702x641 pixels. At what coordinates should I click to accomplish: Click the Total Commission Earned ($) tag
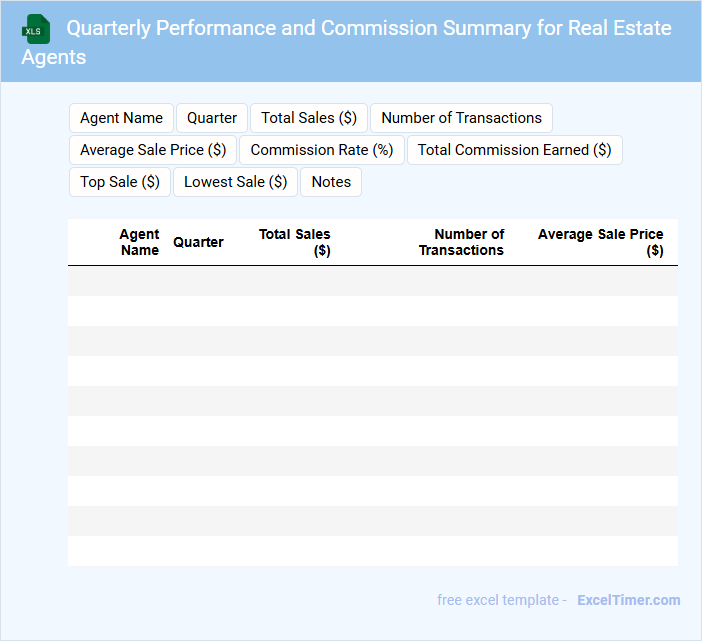pos(514,150)
